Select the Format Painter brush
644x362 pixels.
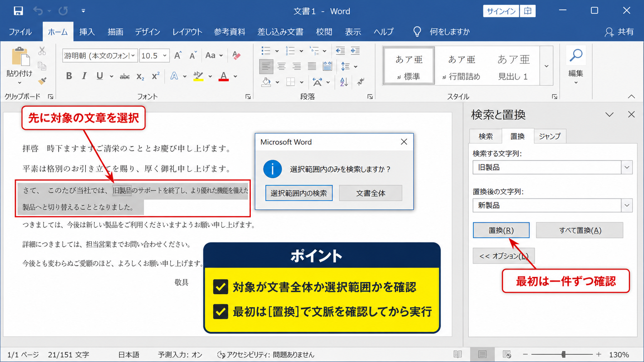42,81
